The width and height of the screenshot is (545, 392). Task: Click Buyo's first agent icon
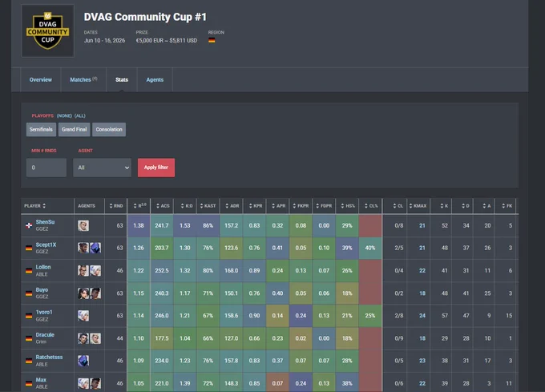pos(83,293)
